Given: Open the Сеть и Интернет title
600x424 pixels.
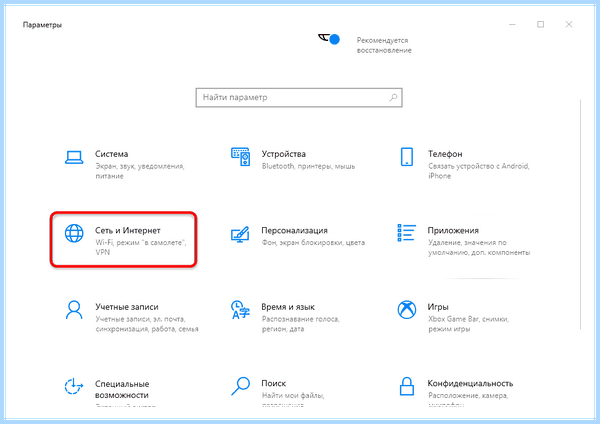Looking at the screenshot, I should point(127,230).
